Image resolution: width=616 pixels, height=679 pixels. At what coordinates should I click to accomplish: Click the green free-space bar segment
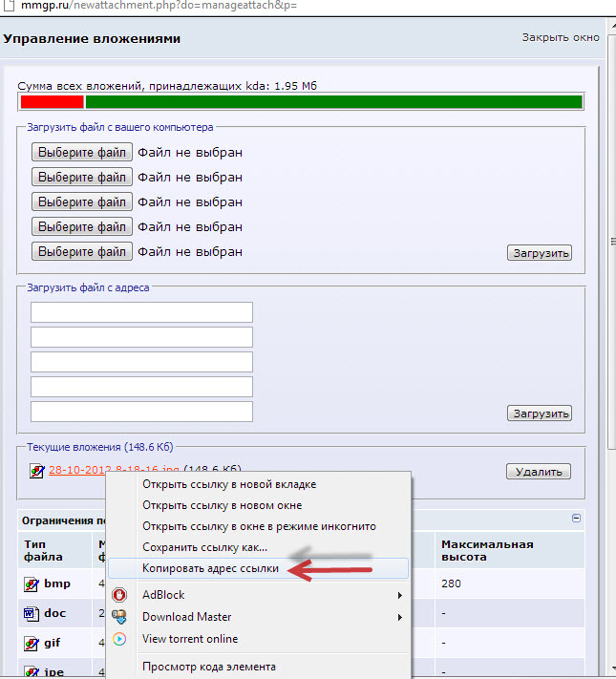(x=333, y=102)
